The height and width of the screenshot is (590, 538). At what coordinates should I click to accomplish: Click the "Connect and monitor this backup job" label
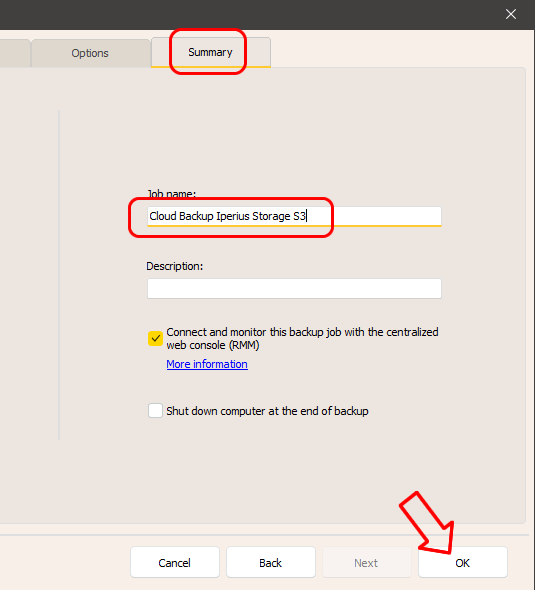[x=302, y=339]
